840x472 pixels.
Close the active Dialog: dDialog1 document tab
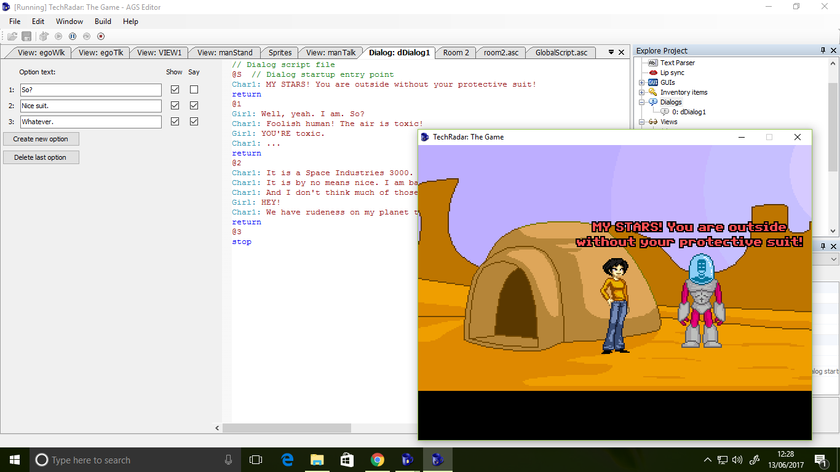tap(621, 53)
